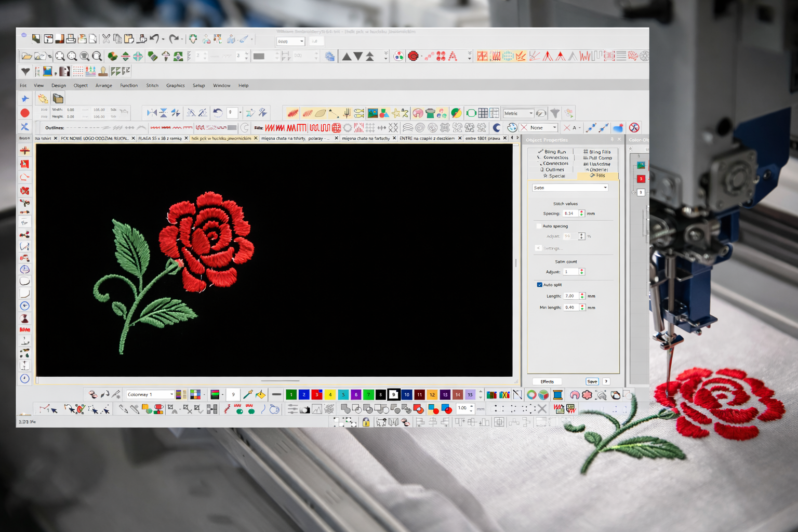
Task: Open the Stitch menu
Action: pyautogui.click(x=152, y=85)
